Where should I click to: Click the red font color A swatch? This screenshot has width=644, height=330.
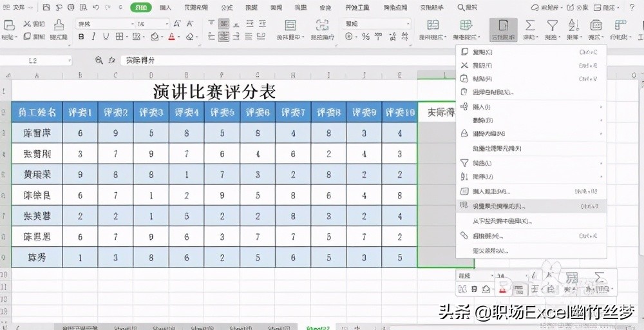tap(172, 37)
